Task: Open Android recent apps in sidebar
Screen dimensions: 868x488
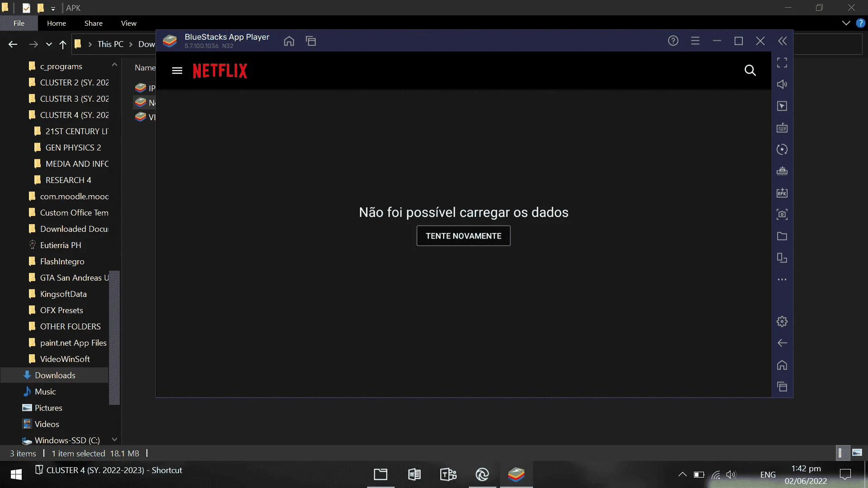Action: coord(782,387)
